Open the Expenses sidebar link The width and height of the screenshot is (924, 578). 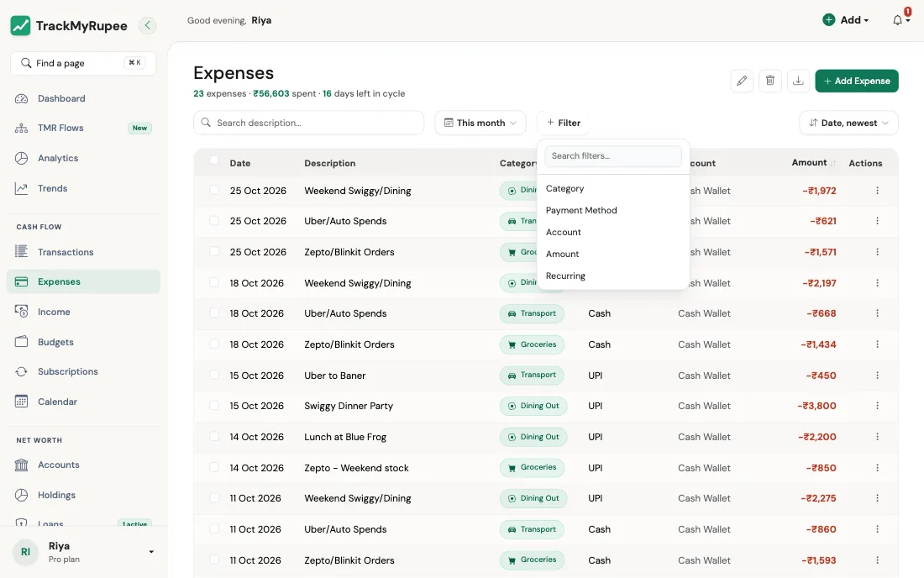83,281
